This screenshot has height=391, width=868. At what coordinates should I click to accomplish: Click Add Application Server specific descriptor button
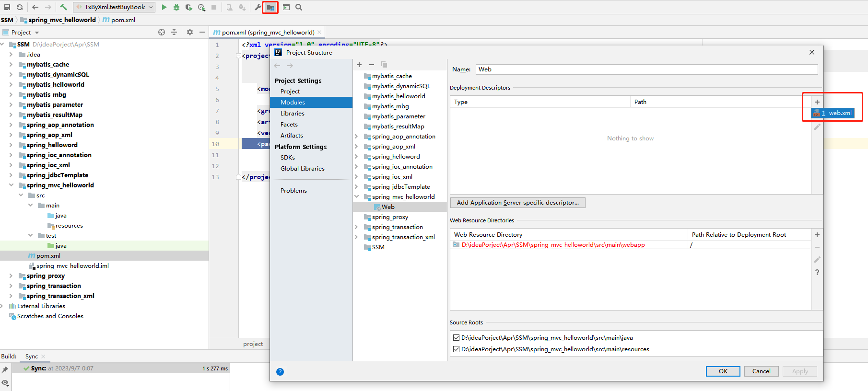[x=517, y=203]
